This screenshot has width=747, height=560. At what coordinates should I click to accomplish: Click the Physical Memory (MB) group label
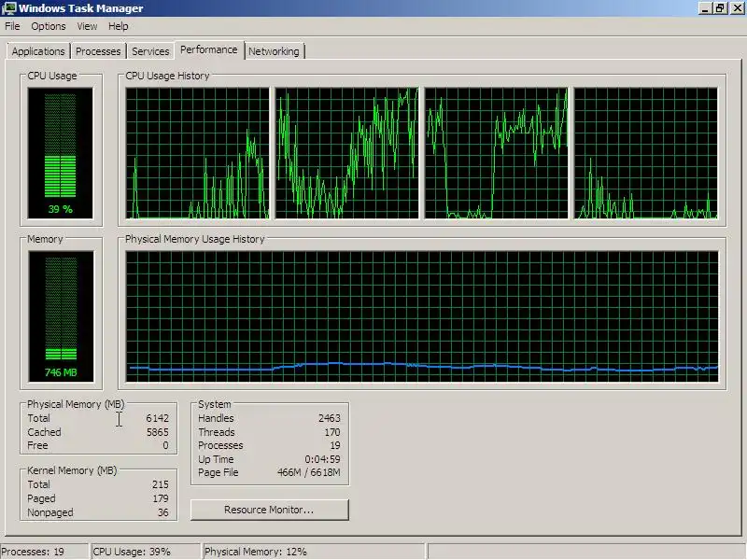tap(76, 404)
